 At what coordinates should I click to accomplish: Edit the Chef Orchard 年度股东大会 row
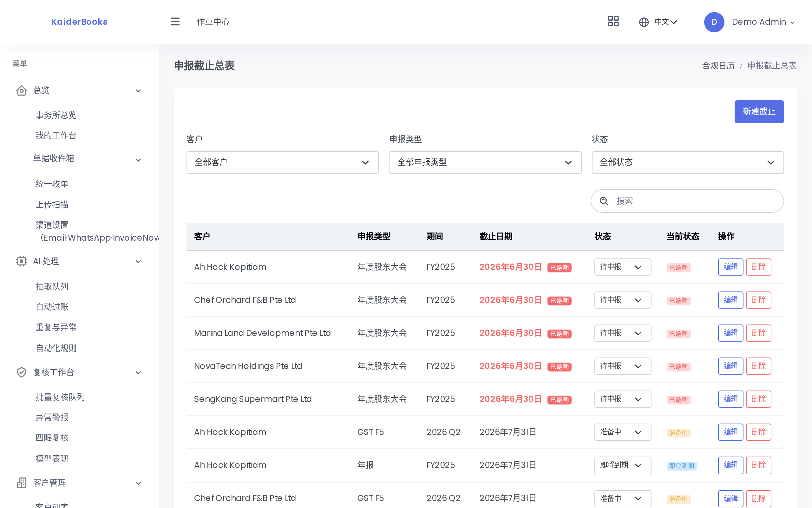[730, 300]
